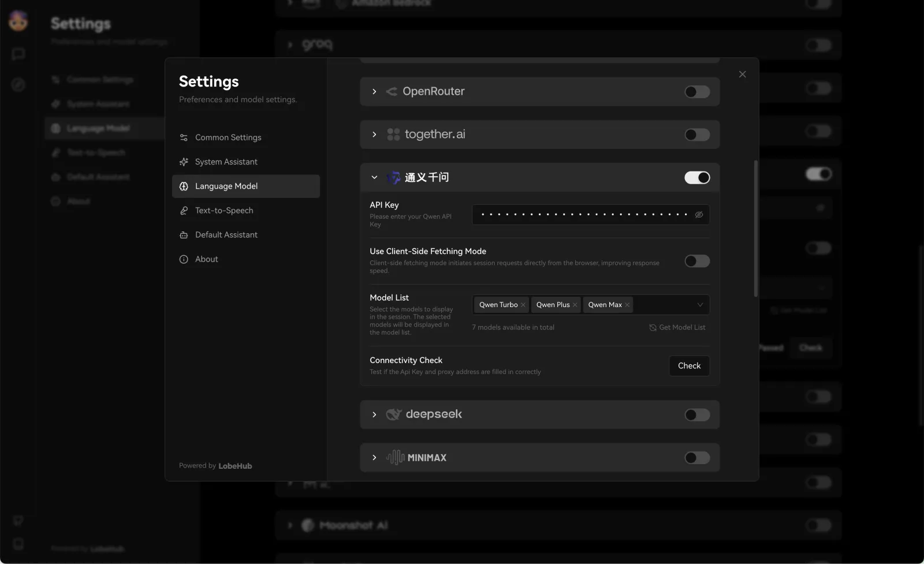Open System Assistant tab

[x=246, y=162]
